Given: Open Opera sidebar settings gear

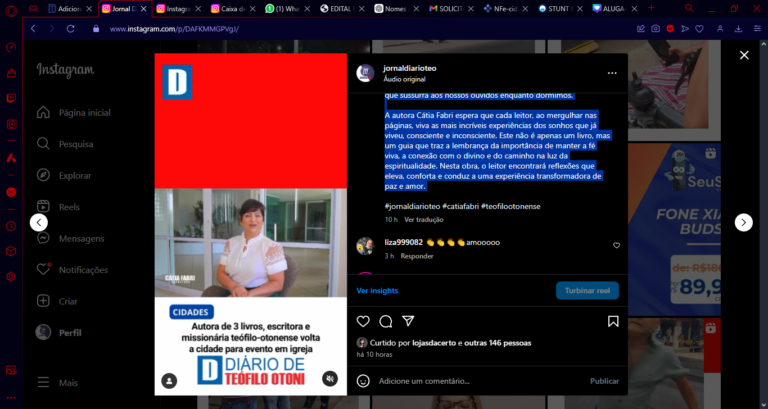Looking at the screenshot, I should click(x=11, y=277).
